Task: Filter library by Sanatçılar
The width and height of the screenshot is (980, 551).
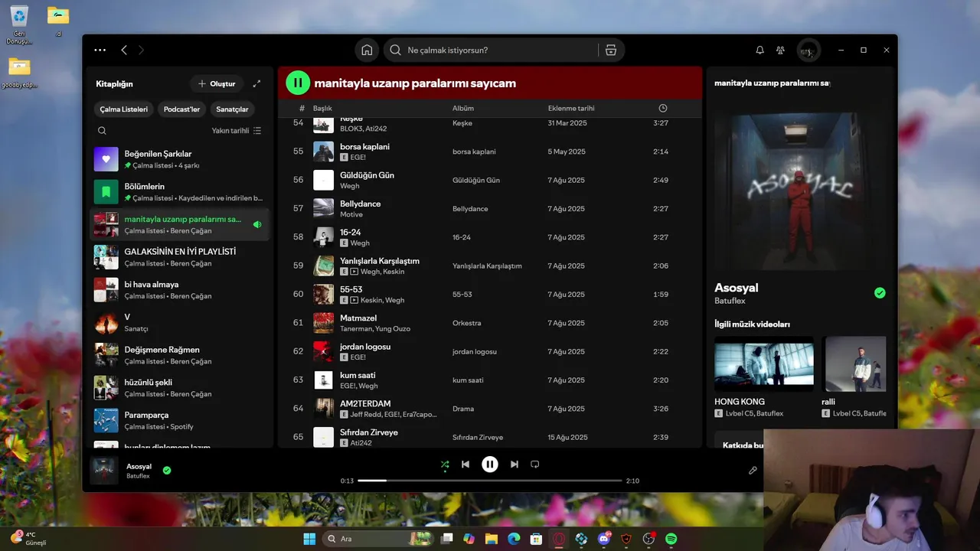Action: point(232,109)
